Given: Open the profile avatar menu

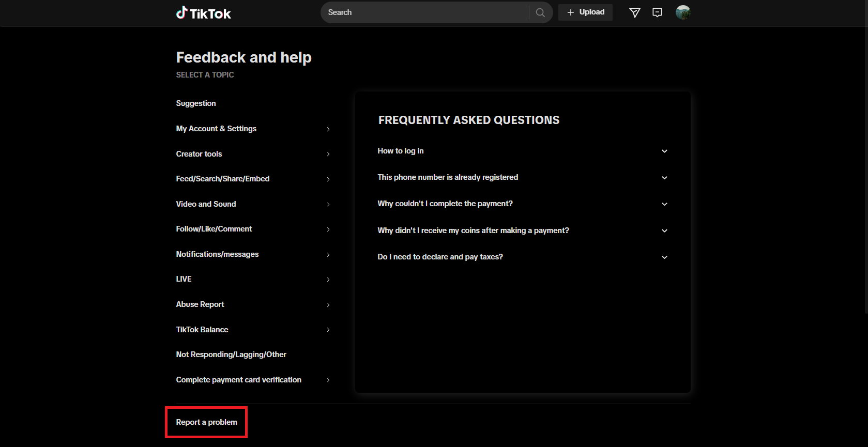Looking at the screenshot, I should click(x=683, y=12).
